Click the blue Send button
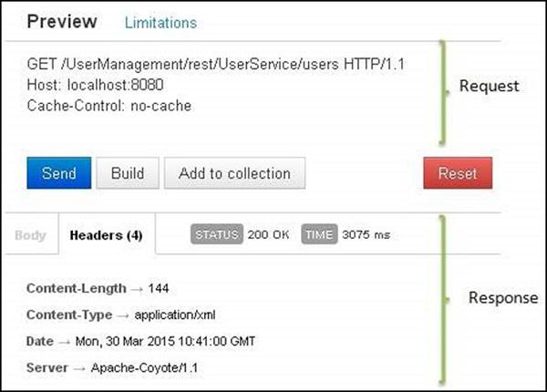547x392 pixels. point(57,173)
